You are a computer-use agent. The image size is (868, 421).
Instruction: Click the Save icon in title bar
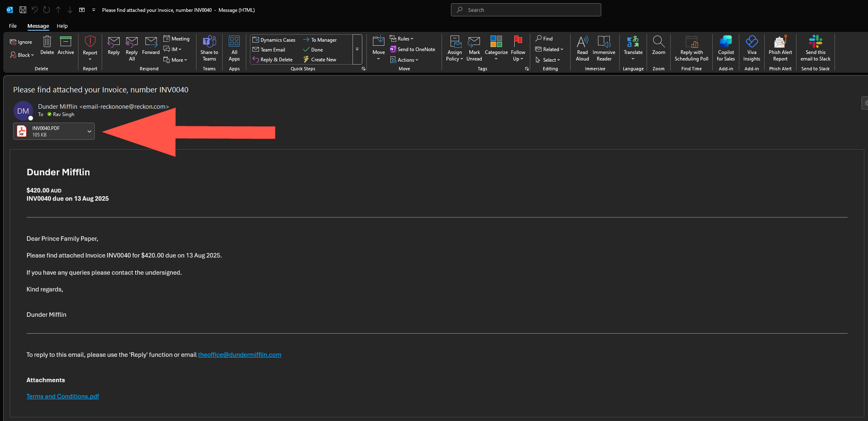pyautogui.click(x=23, y=10)
